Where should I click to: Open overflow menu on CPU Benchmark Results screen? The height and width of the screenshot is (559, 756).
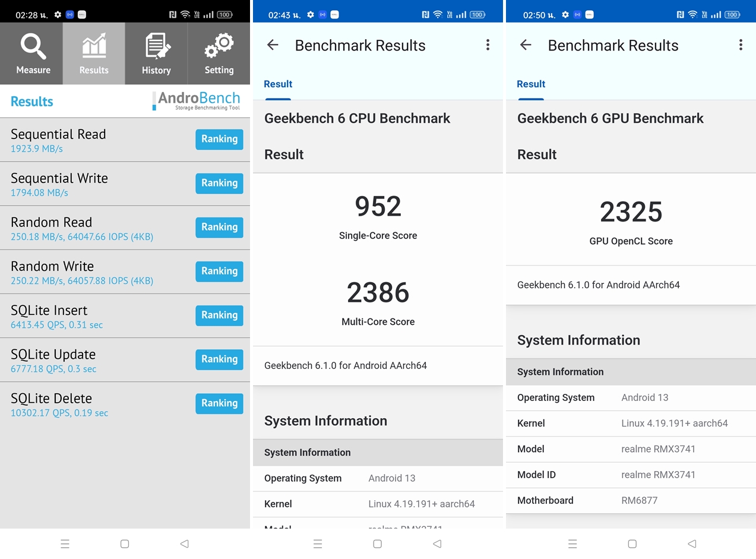click(488, 45)
